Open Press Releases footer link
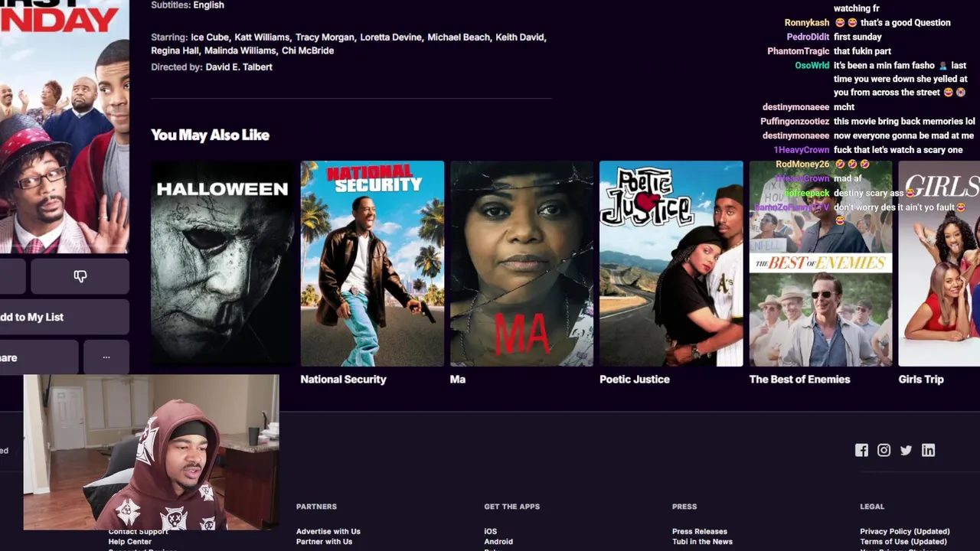Screen dimensions: 980x551 point(700,531)
